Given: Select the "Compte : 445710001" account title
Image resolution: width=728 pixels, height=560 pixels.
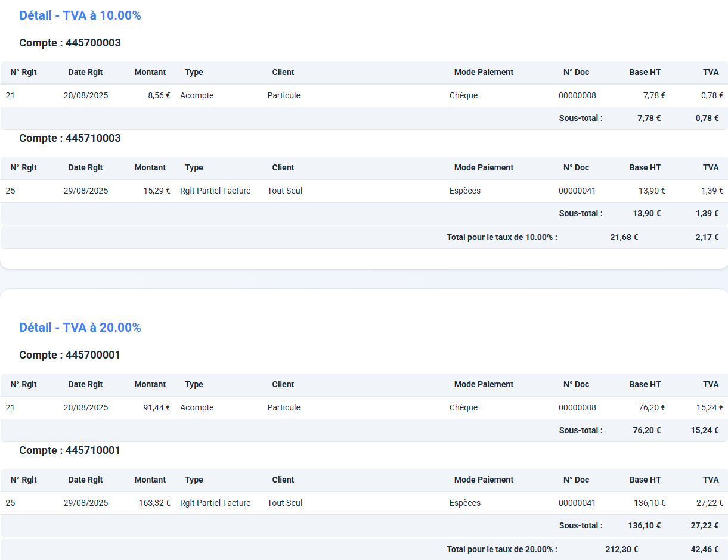Looking at the screenshot, I should point(70,450).
